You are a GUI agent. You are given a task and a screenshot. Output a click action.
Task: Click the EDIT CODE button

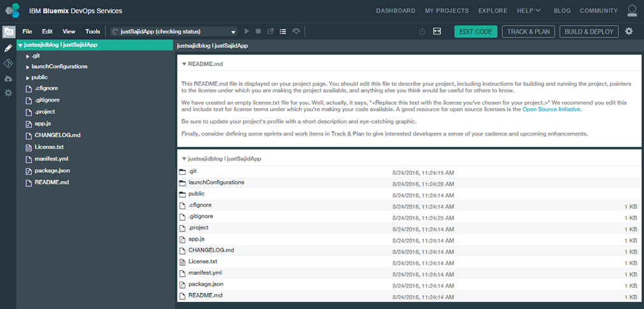coord(476,32)
